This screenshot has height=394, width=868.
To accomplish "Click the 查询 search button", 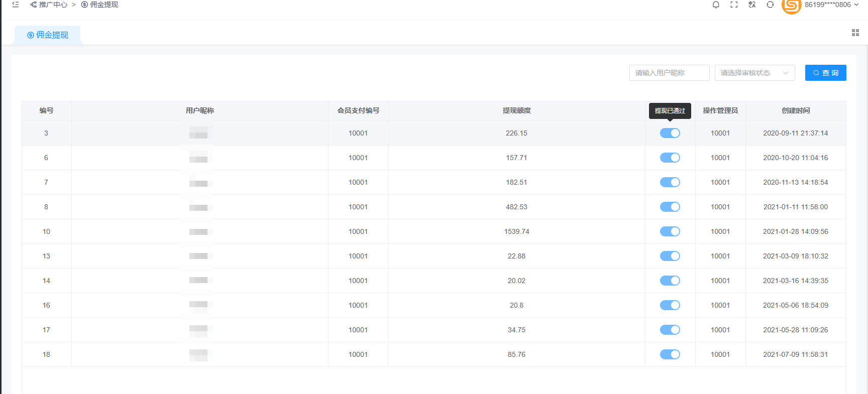I will [x=825, y=73].
